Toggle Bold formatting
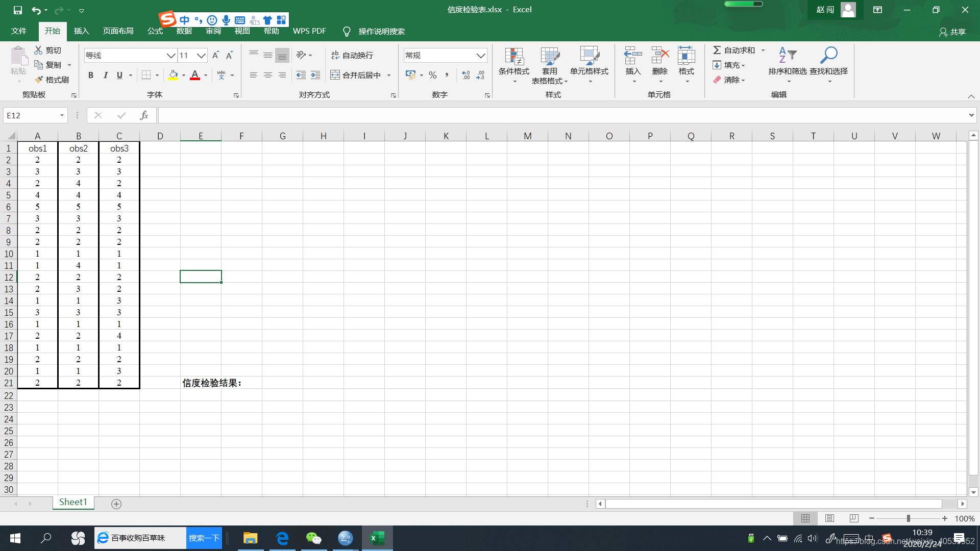Image resolution: width=980 pixels, height=551 pixels. tap(91, 75)
